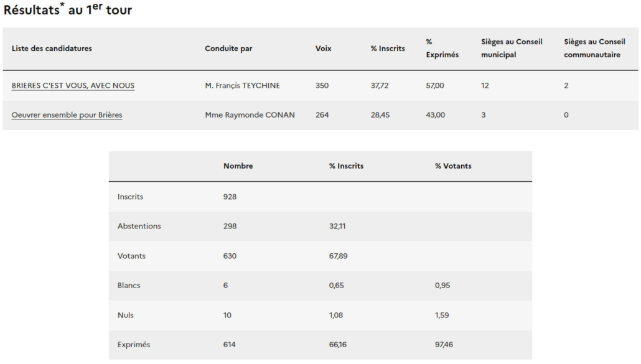Click the 264 votes cell

point(322,115)
